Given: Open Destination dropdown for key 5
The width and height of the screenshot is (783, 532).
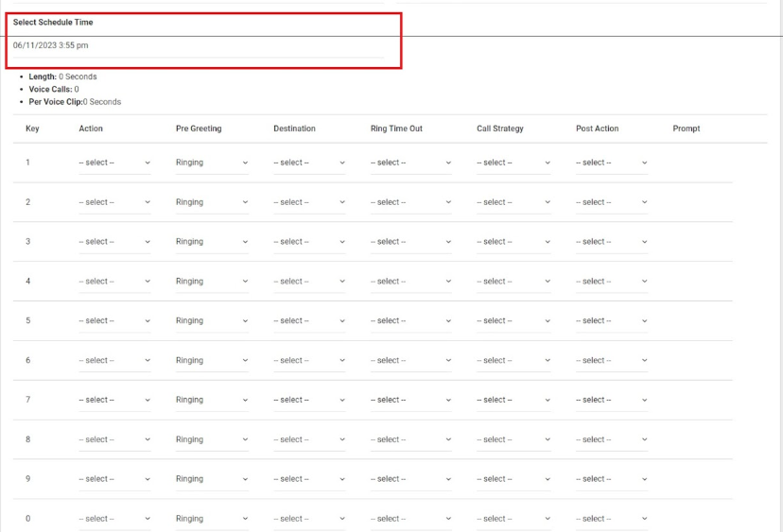Looking at the screenshot, I should tap(309, 321).
